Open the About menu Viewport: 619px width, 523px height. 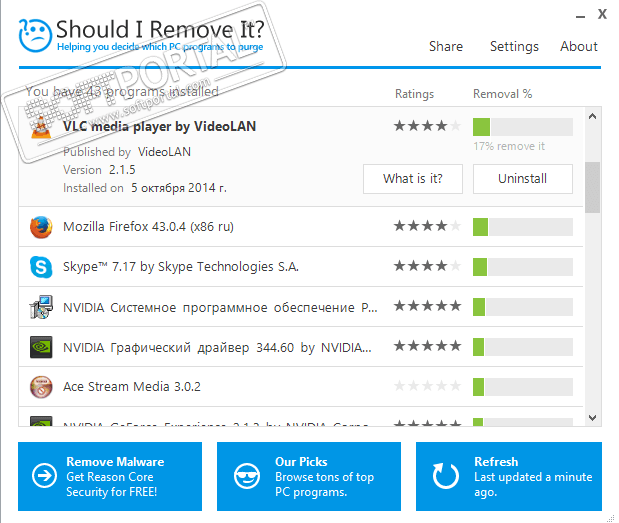pos(579,47)
